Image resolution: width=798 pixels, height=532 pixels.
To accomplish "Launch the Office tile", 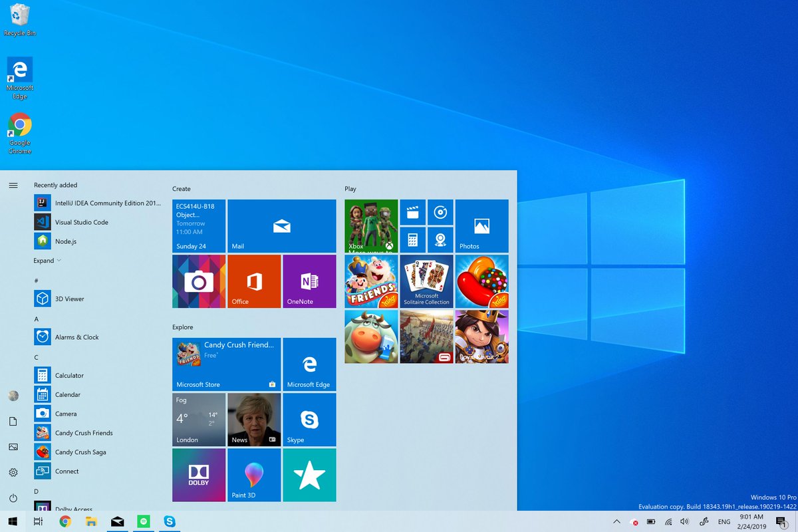I will point(254,281).
